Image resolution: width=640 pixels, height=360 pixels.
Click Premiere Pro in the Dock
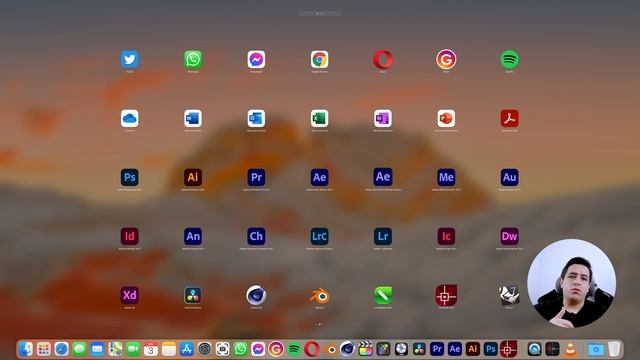[x=437, y=349]
